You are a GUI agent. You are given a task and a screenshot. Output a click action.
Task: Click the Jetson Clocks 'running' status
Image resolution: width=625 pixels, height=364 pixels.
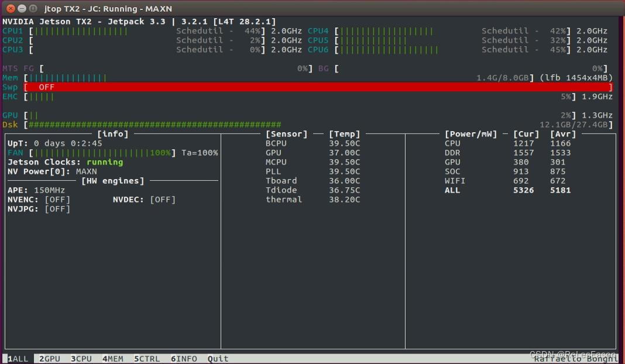pyautogui.click(x=105, y=162)
